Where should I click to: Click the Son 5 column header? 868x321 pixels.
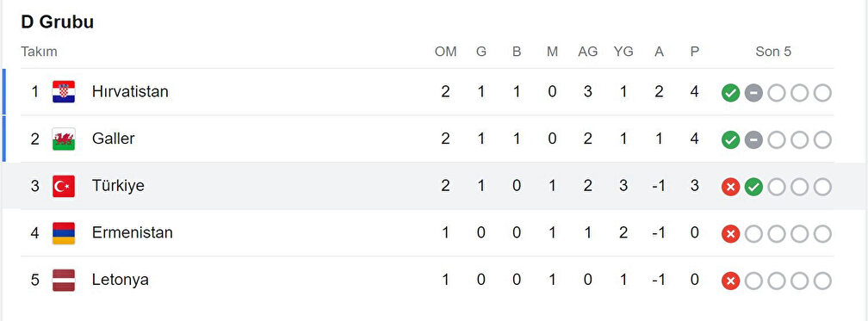[x=773, y=52]
